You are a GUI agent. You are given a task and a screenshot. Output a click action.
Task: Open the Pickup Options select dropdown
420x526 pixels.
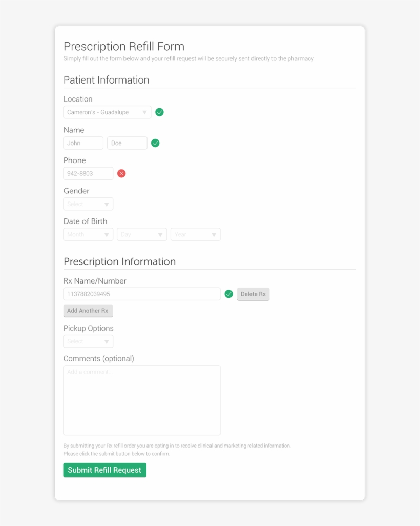tap(88, 341)
